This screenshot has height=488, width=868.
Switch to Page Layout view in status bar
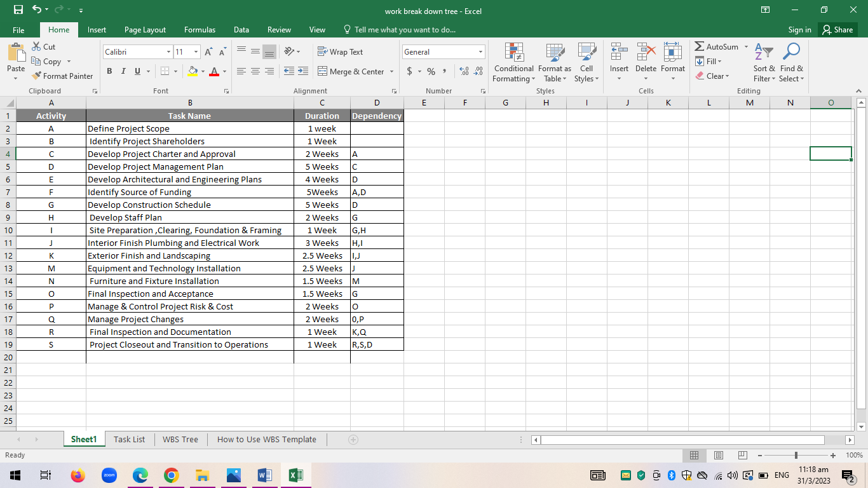(x=719, y=456)
